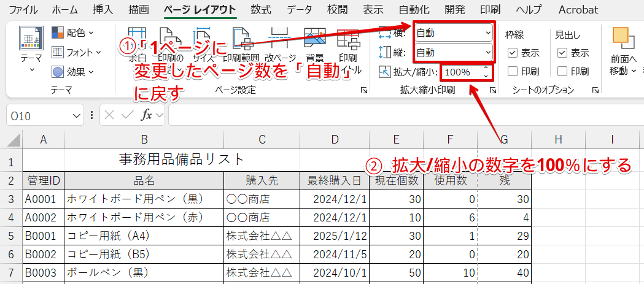Increase scale with the up spinner arrow
This screenshot has width=644, height=284.
pos(486,68)
